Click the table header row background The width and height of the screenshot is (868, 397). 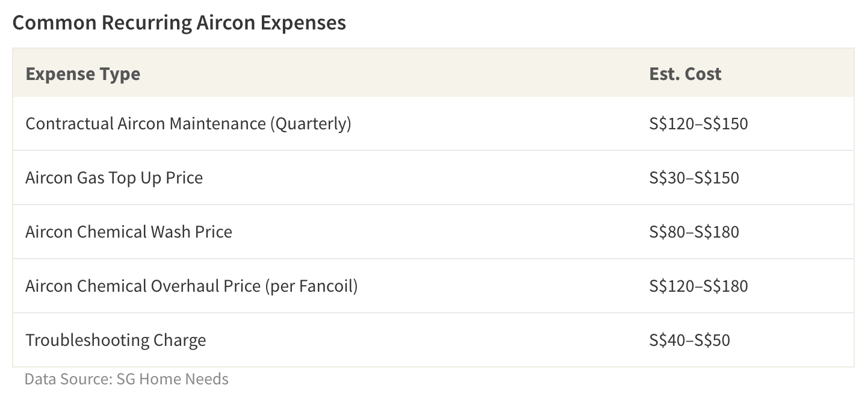tap(433, 73)
